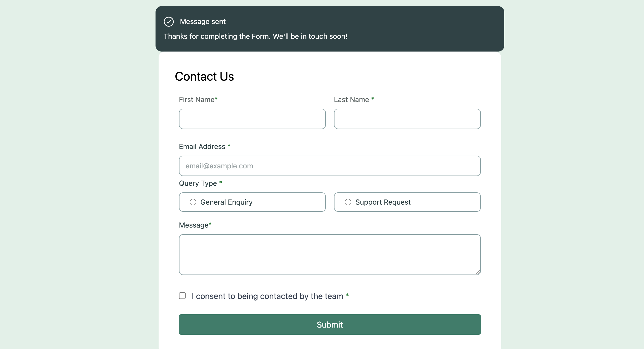Click the "General Enquiry" option label text
The width and height of the screenshot is (644, 349).
[226, 202]
